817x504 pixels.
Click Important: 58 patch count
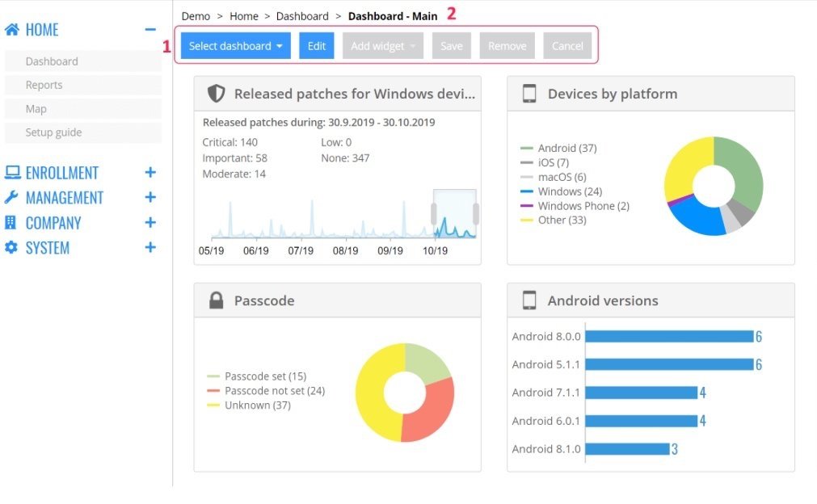[234, 157]
